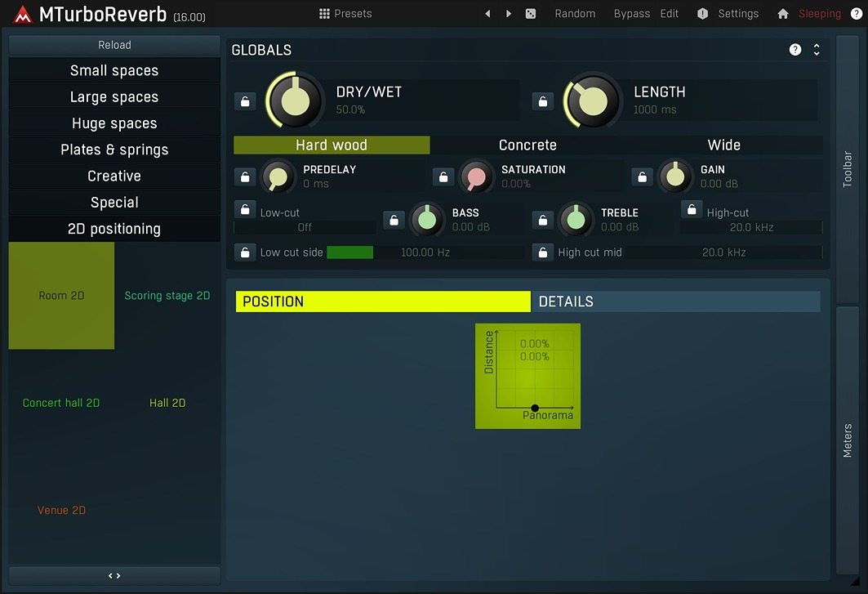Open the Presets browser grid icon

pyautogui.click(x=325, y=13)
